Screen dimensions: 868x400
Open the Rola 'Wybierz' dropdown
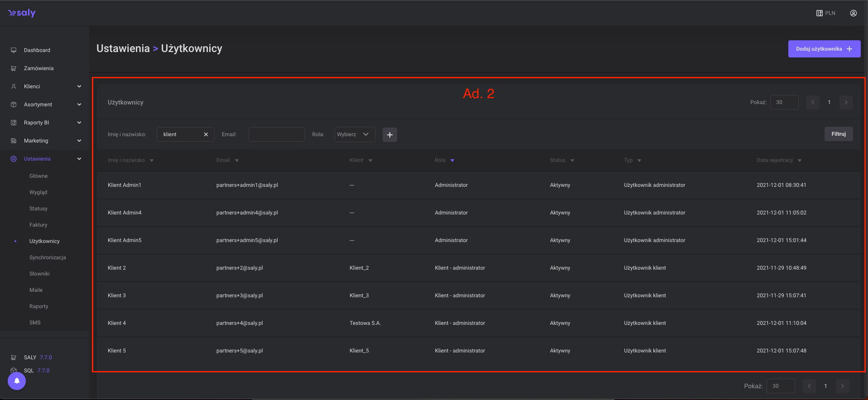pyautogui.click(x=355, y=134)
